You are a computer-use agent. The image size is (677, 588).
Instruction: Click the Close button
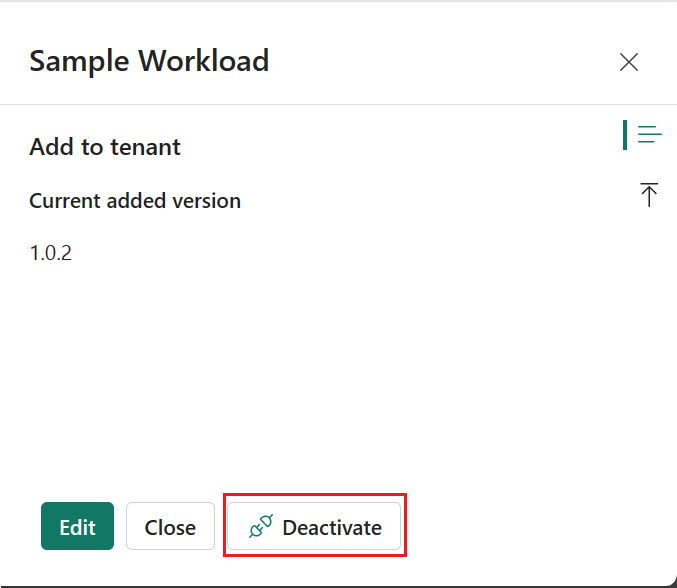[x=170, y=526]
